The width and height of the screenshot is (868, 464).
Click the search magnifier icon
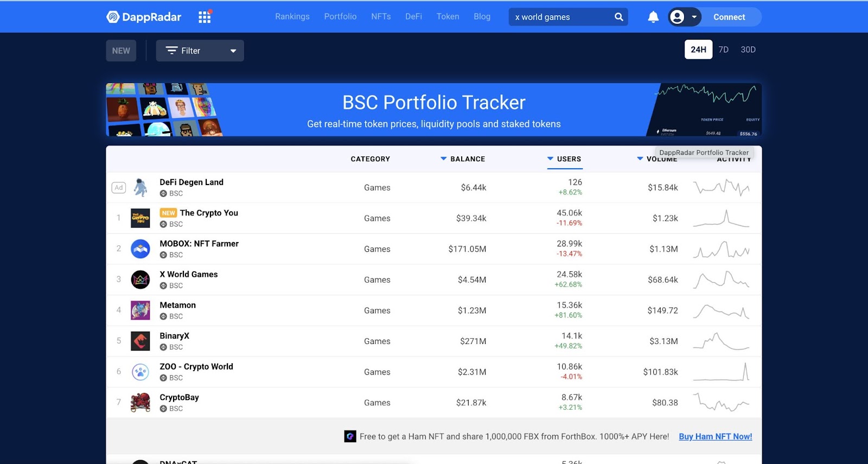tap(618, 17)
